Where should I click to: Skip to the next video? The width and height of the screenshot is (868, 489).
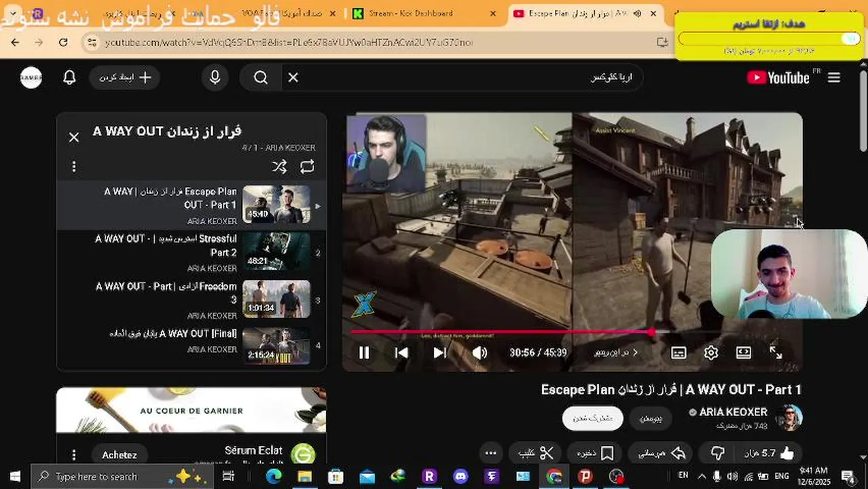(439, 352)
